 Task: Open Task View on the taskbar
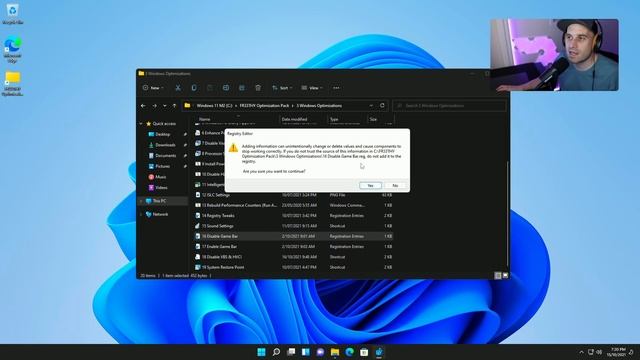tap(291, 352)
